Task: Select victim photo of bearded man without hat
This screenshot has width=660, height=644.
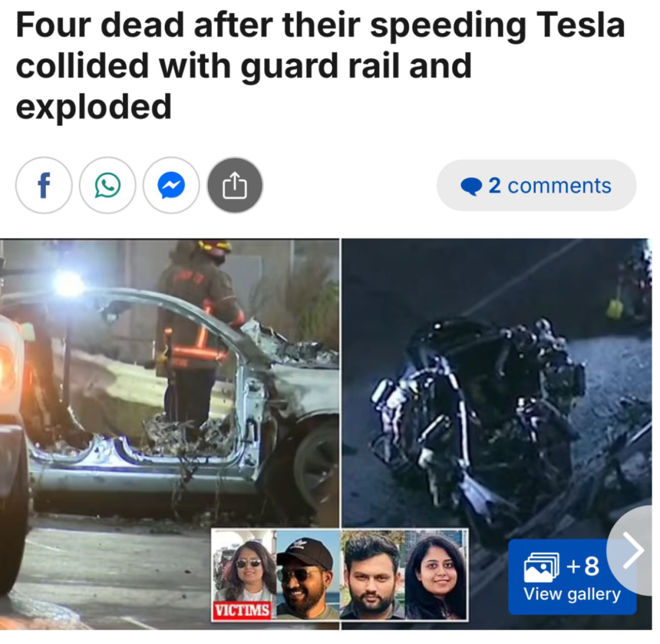Action: (x=373, y=575)
